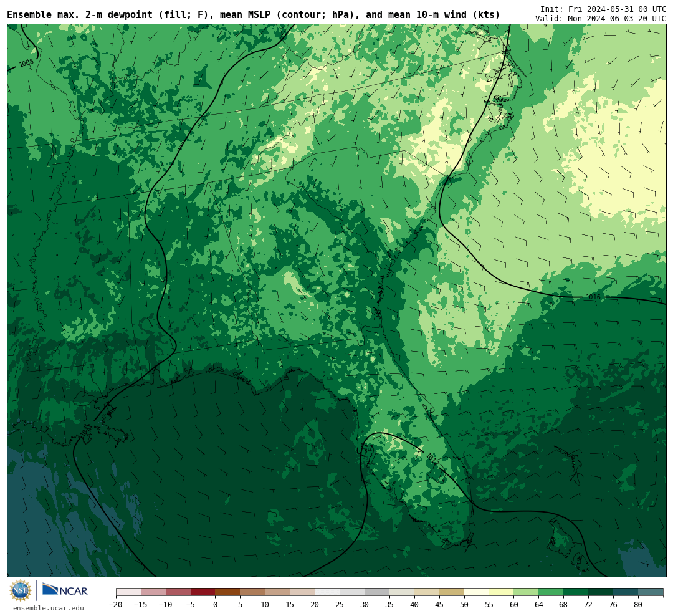Screen dimensions: 673x616
Task: Pick the khaki swatch between 45 and 50
Action: point(452,592)
